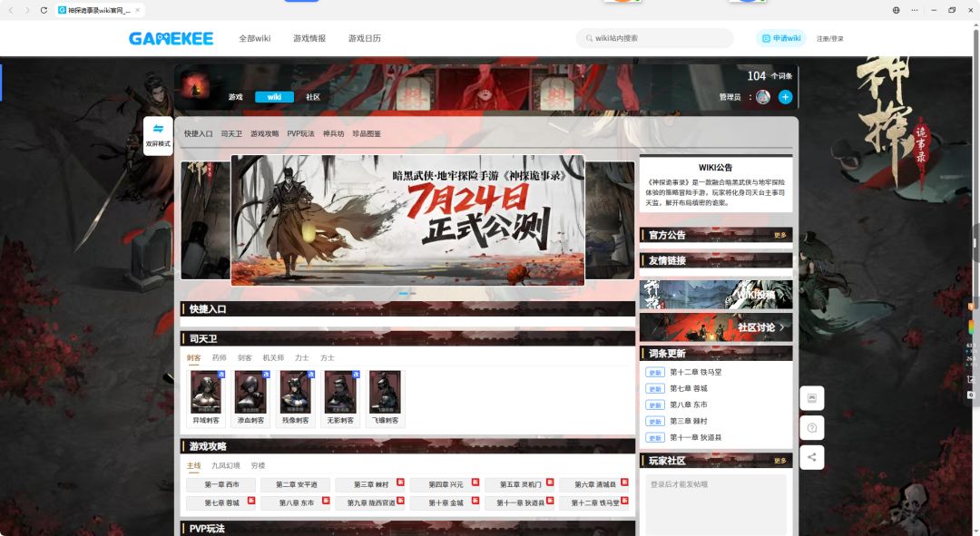Select the 九凤幻境 guide tab

[x=226, y=465]
